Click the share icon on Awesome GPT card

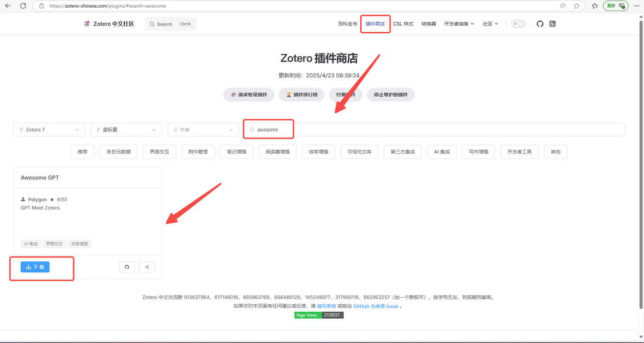pos(147,267)
